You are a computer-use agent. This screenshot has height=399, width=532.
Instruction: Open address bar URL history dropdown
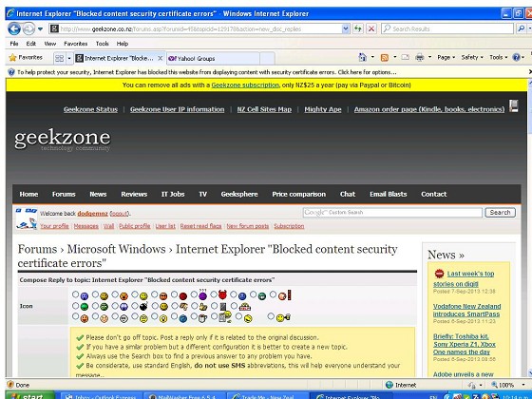coord(346,28)
